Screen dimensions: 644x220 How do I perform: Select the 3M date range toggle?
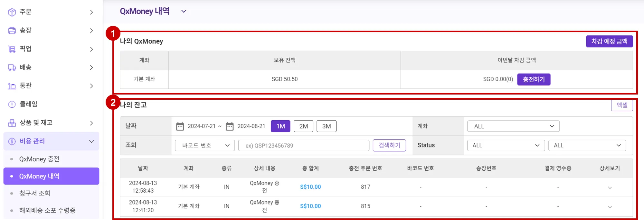point(327,126)
